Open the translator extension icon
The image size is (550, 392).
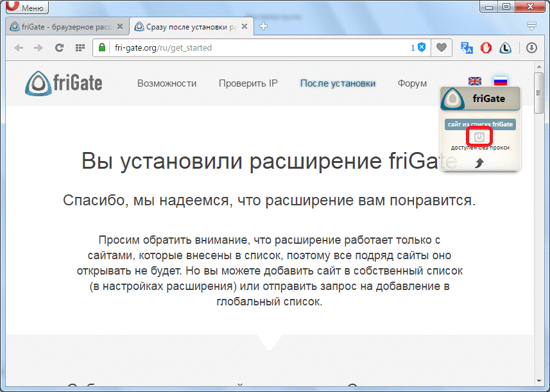tap(467, 47)
